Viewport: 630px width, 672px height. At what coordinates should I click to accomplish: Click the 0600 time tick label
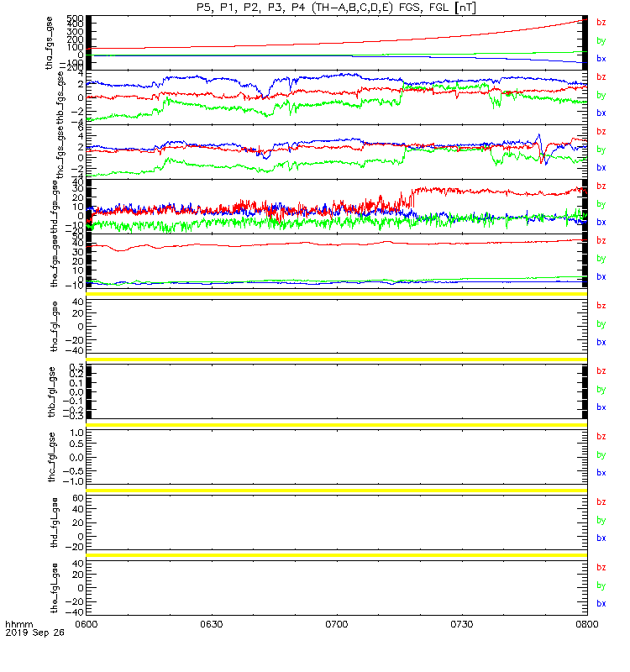coord(87,624)
